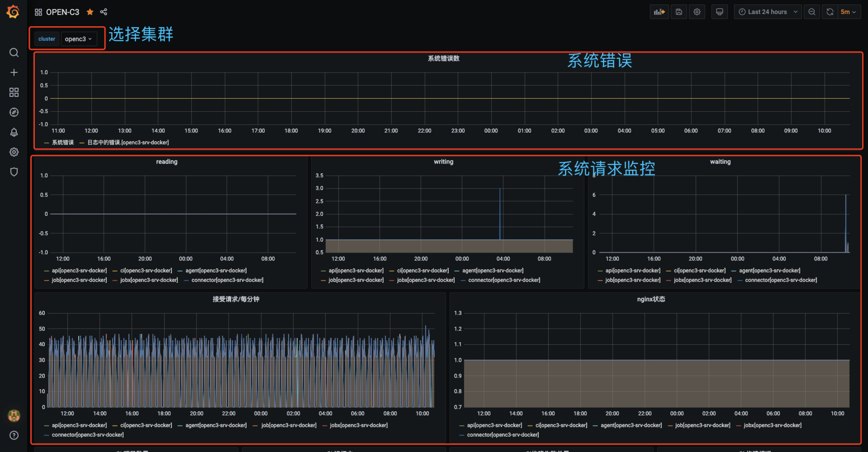Click the OPEN-C3 dashboard title
The height and width of the screenshot is (452, 868).
coord(63,12)
